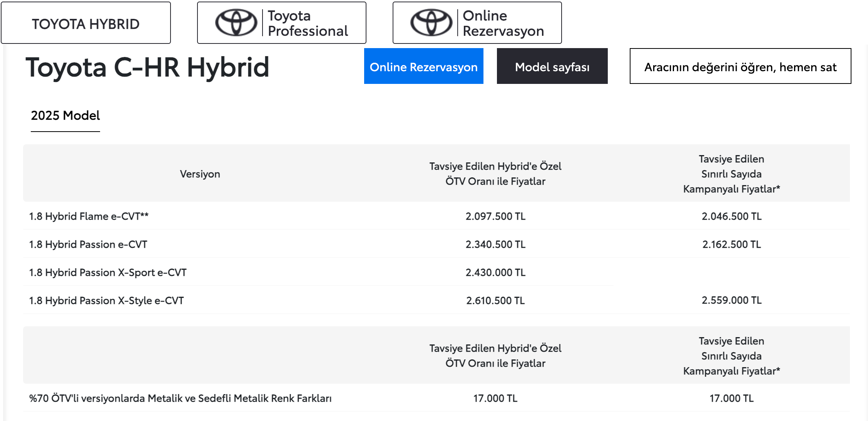868x421 pixels.
Task: Select the 1.8 Hybrid Passion e-CVT row
Action: 437,244
